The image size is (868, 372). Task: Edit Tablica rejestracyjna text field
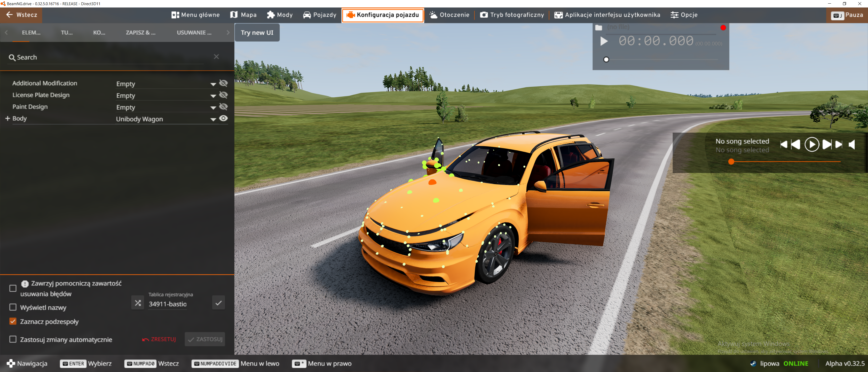(x=168, y=304)
